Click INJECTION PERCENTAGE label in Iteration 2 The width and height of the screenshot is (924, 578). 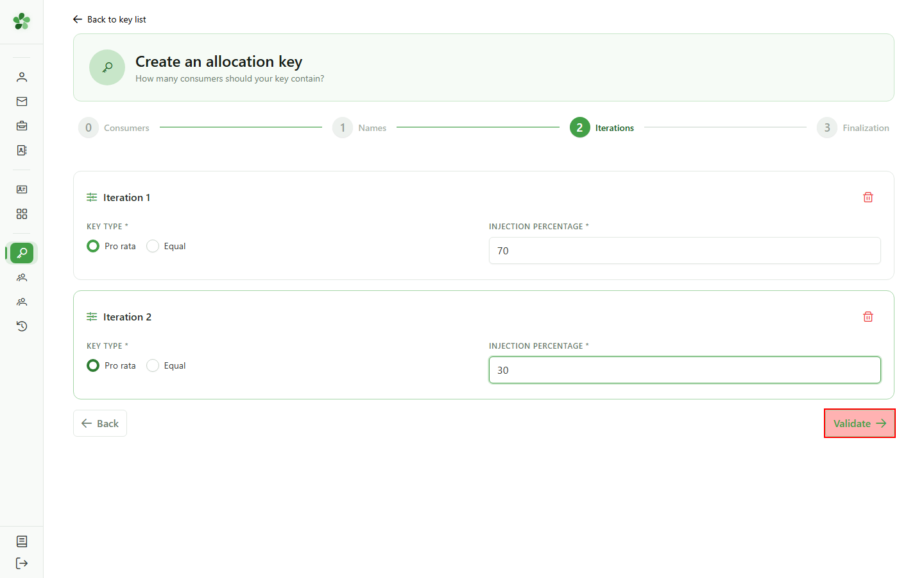[538, 346]
